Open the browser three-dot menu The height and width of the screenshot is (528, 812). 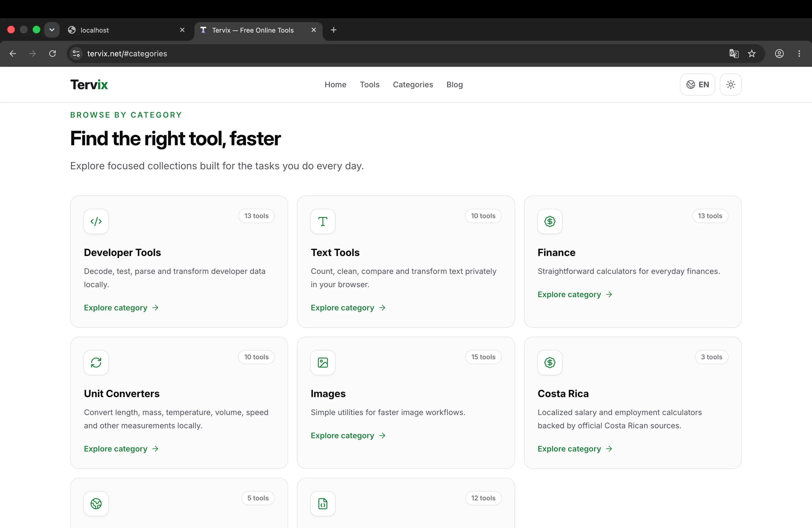click(x=799, y=54)
